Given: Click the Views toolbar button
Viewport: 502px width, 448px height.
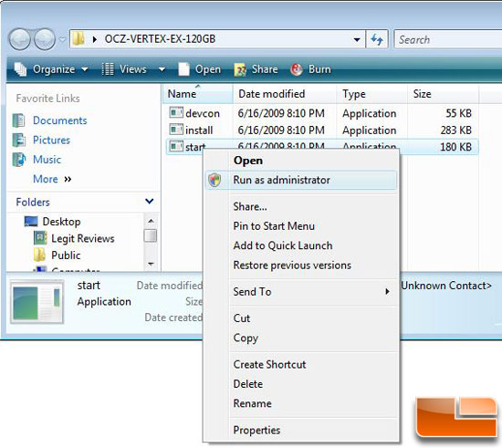Looking at the screenshot, I should click(x=124, y=69).
